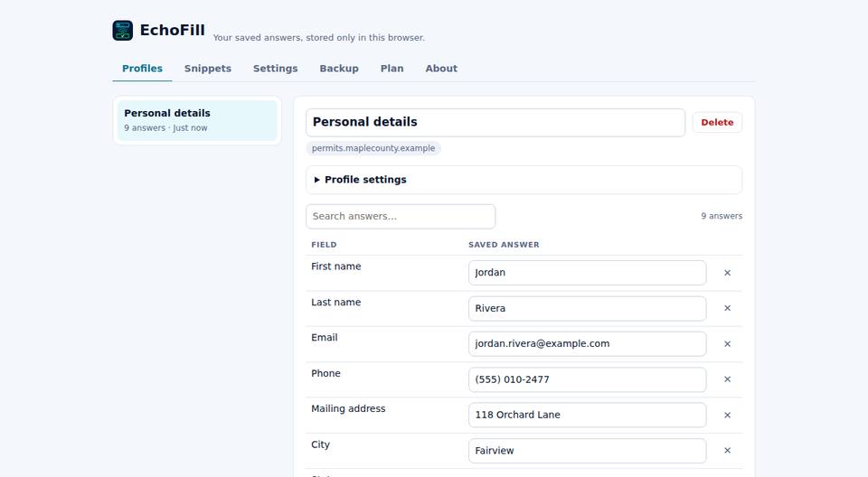Edit the Mailing address answer field
This screenshot has width=868, height=477.
pos(588,415)
